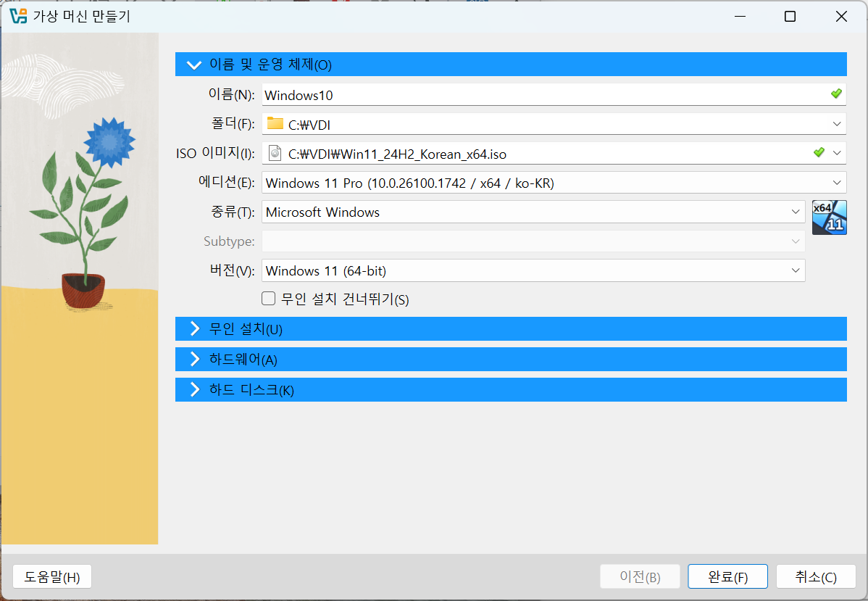Click the greyed-out Subtype: label
The width and height of the screenshot is (868, 601).
(x=229, y=241)
